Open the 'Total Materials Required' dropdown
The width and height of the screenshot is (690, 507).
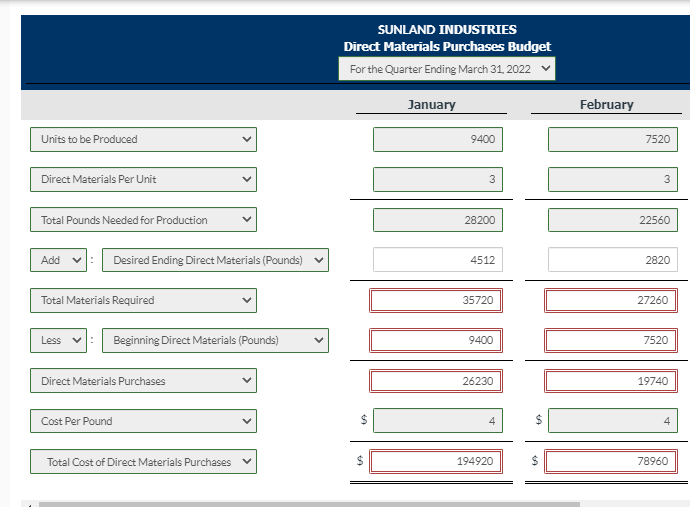pyautogui.click(x=143, y=301)
